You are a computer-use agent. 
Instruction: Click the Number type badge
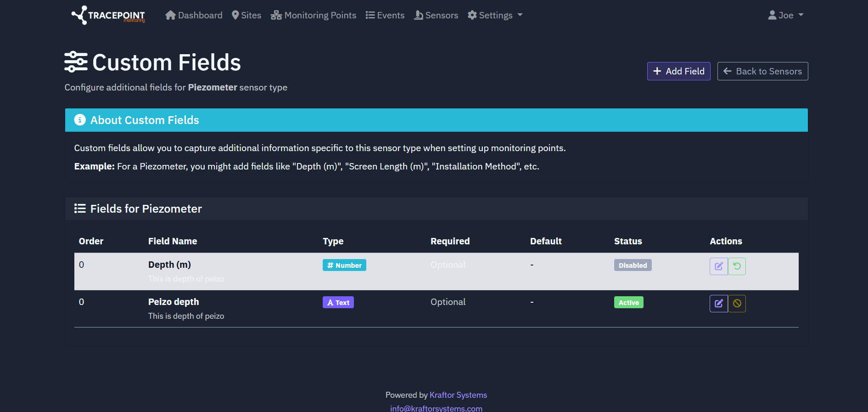(344, 265)
